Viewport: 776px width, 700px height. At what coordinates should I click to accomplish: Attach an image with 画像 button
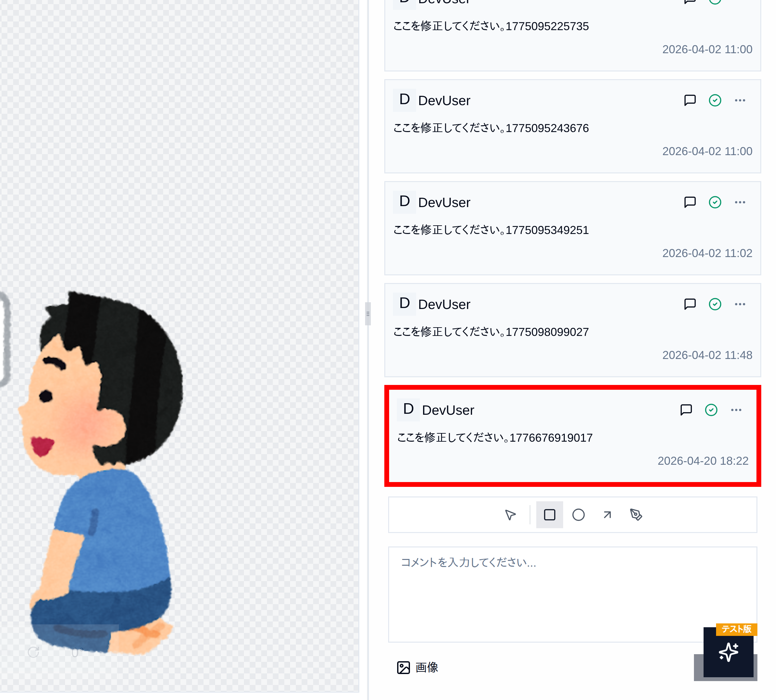[x=417, y=667]
